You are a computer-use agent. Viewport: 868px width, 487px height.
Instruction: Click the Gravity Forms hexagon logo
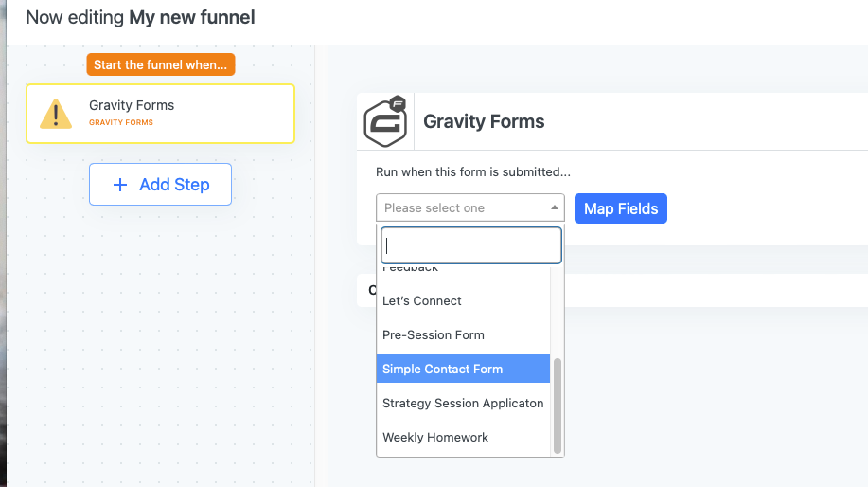385,120
